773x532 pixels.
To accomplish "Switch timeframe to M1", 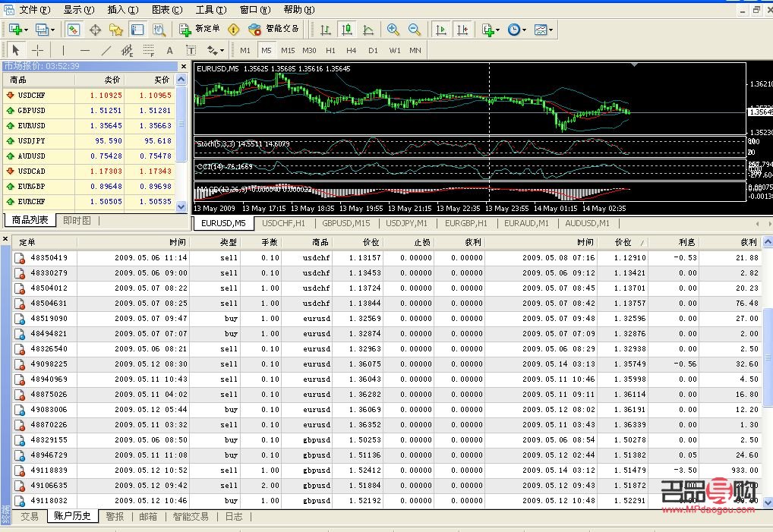I will 245,50.
